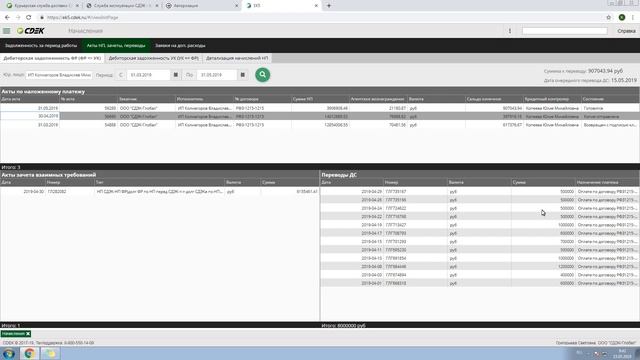Open the calendar for the end date 31.05.2019
This screenshot has height=360, width=640.
coord(243,75)
